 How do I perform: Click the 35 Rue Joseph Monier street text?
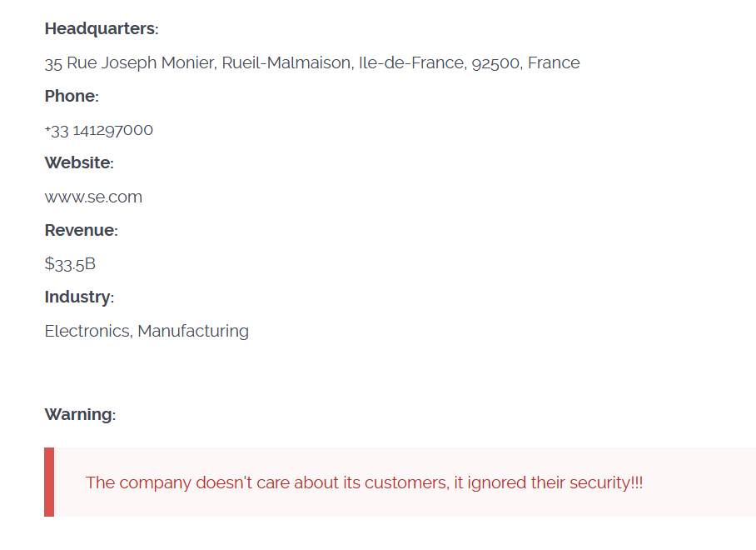tap(131, 63)
